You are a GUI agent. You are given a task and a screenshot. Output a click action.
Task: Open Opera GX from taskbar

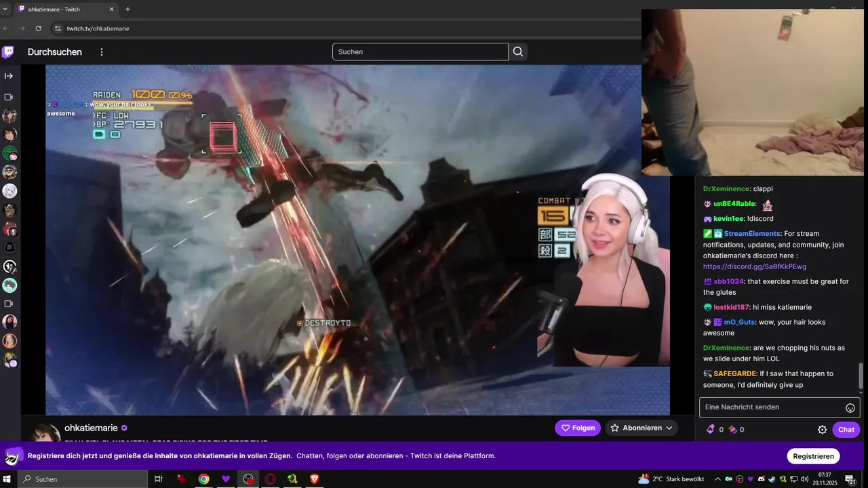click(x=270, y=479)
